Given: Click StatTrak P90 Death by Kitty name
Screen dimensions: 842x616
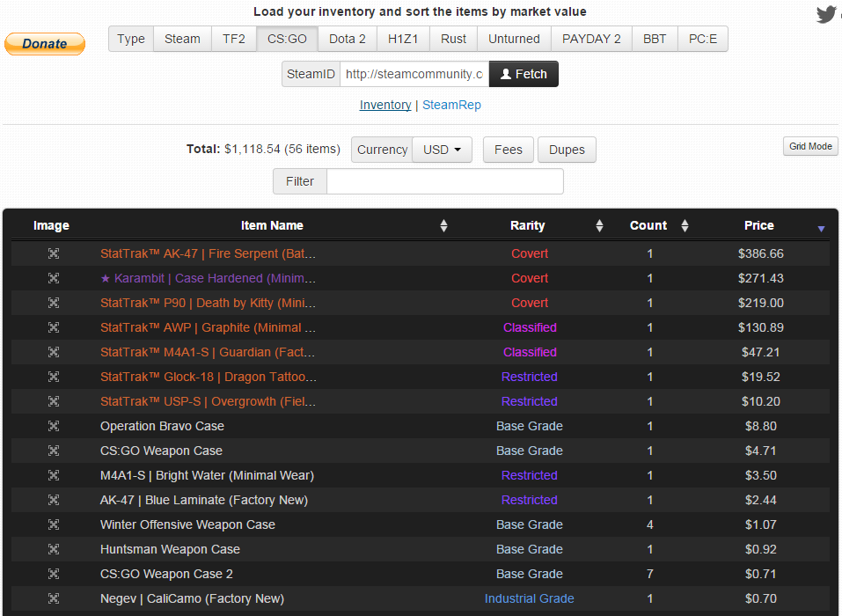Looking at the screenshot, I should (x=208, y=303).
